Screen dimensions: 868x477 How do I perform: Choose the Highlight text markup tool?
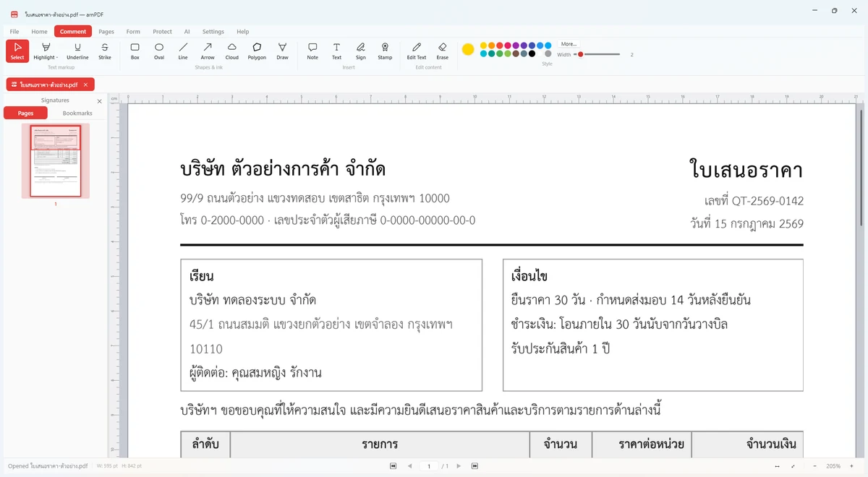tap(44, 51)
